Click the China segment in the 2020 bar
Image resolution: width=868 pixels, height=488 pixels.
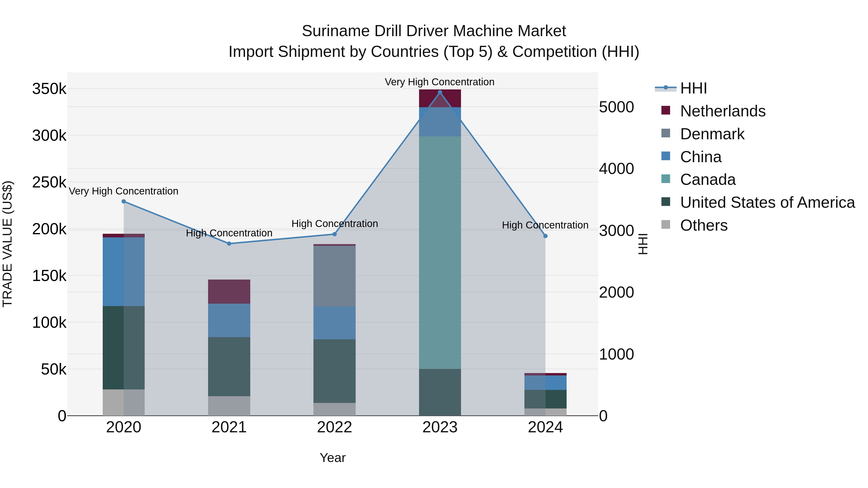124,272
